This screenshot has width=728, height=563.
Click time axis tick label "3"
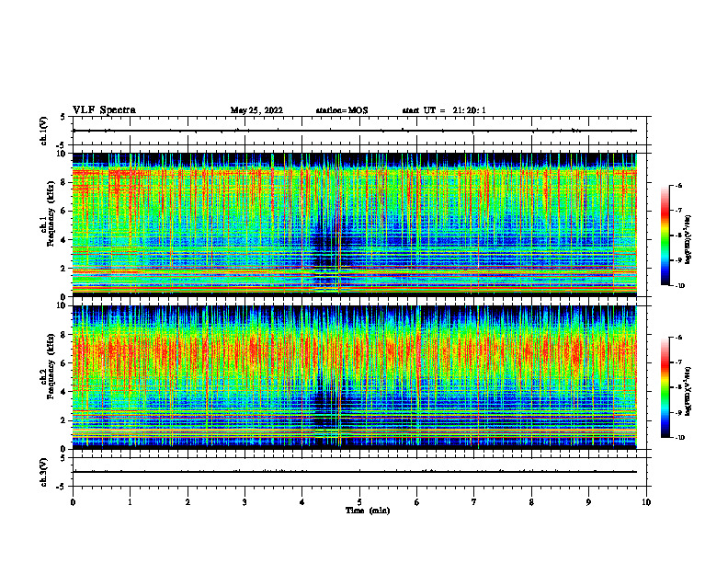point(245,502)
